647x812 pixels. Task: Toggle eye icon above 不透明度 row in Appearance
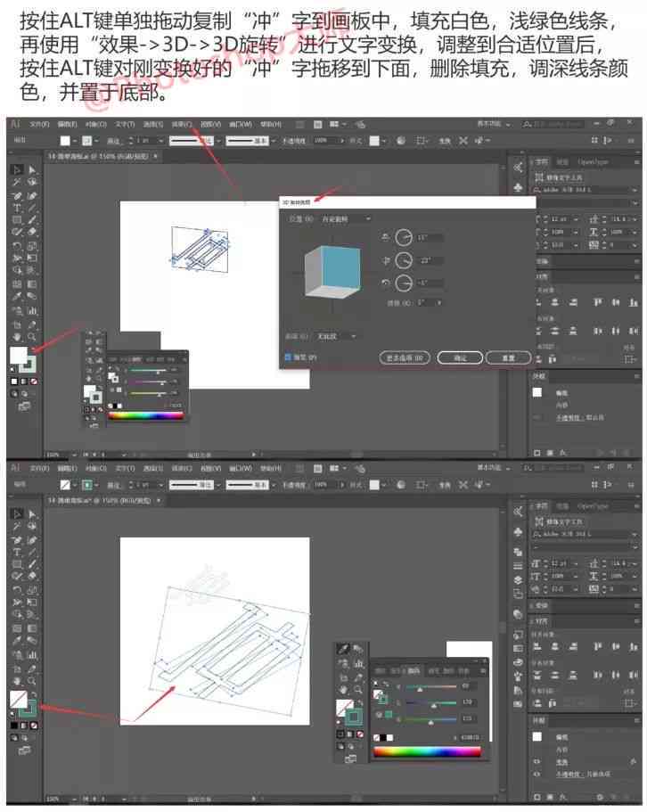tap(537, 762)
